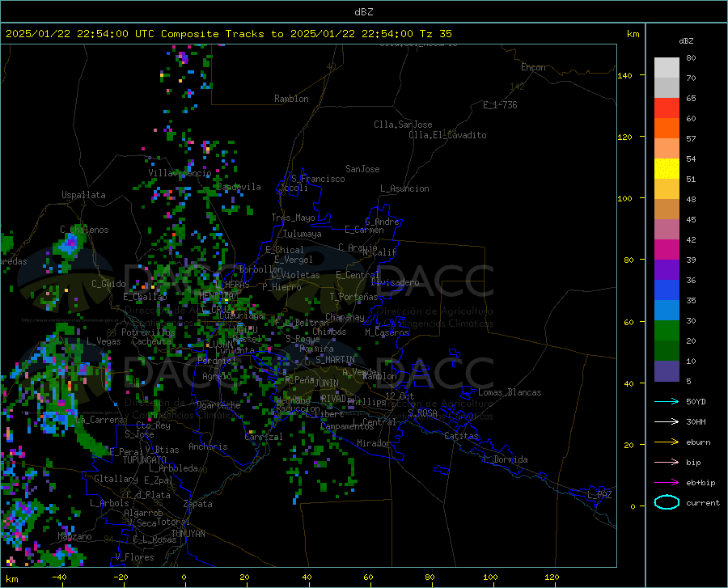728x588 pixels.
Task: Select the blue 35 dBZ color band
Action: [x=667, y=290]
